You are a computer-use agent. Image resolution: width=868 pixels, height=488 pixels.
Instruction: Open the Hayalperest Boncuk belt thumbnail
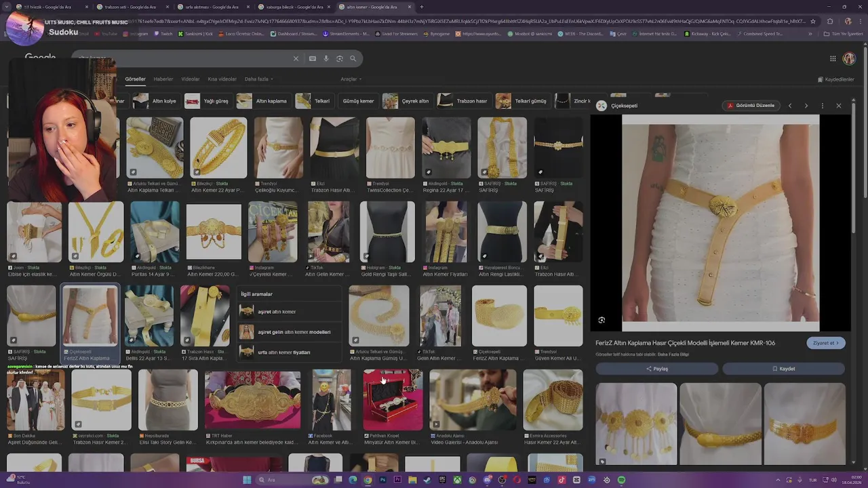[502, 232]
